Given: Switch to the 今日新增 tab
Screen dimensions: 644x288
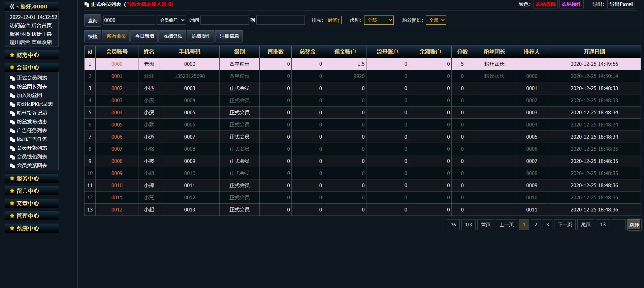Looking at the screenshot, I should (x=144, y=36).
